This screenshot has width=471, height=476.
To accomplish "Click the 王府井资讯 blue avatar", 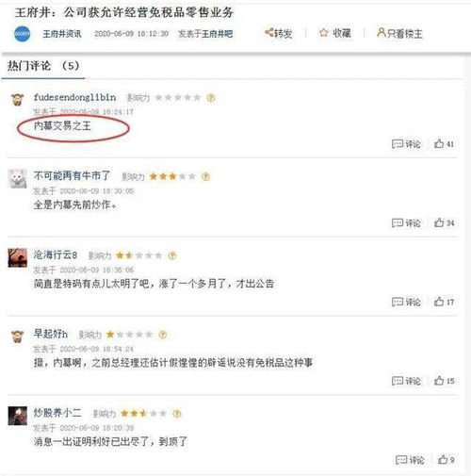I will pyautogui.click(x=22, y=34).
